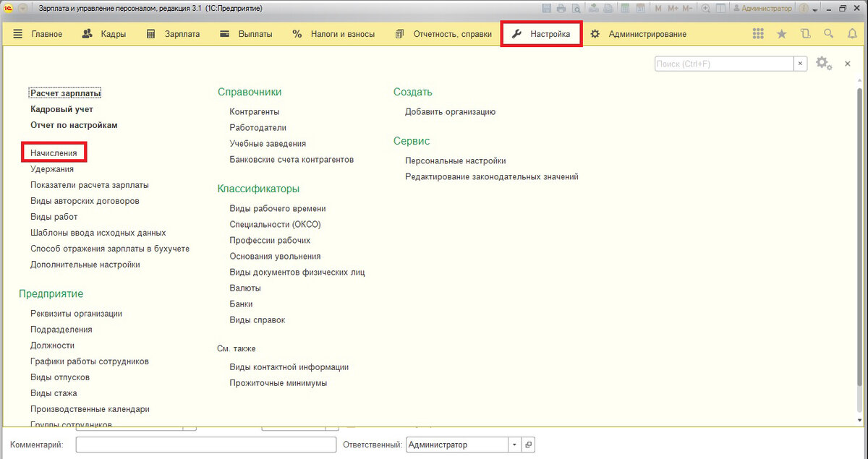Open Шаблоны ввода исходных данных
The image size is (868, 459).
(x=98, y=233)
